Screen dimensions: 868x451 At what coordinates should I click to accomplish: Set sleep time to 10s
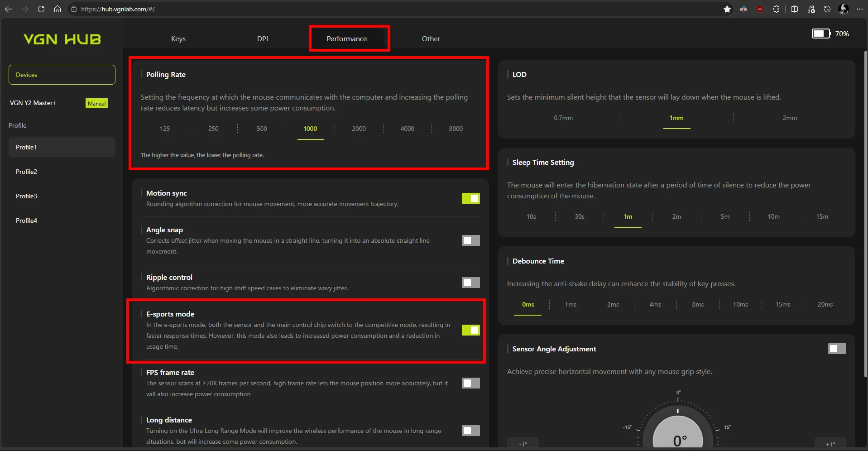[531, 216]
